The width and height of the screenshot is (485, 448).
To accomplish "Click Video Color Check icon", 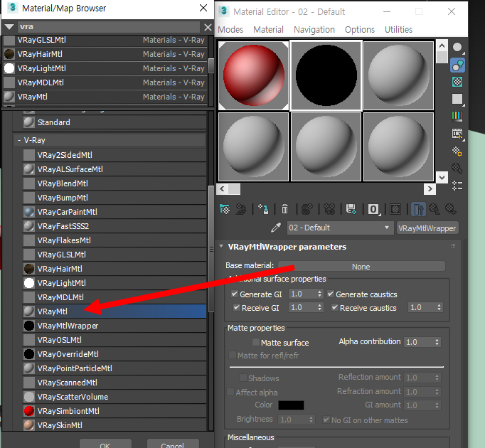I will (x=457, y=116).
